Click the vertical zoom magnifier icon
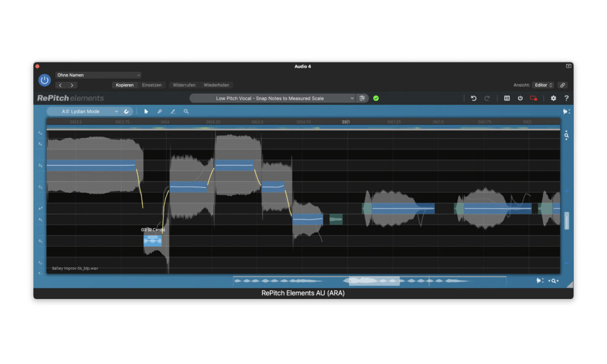This screenshot has width=607, height=364. (566, 136)
